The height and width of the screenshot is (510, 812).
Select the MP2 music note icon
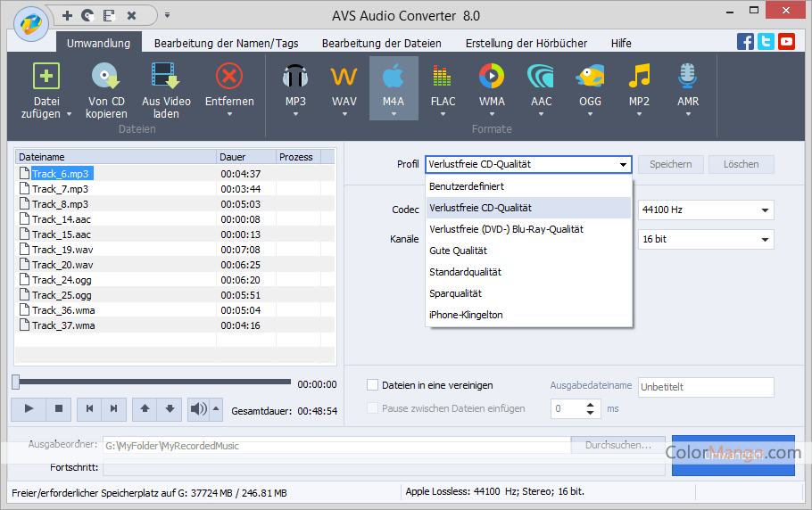coord(639,76)
